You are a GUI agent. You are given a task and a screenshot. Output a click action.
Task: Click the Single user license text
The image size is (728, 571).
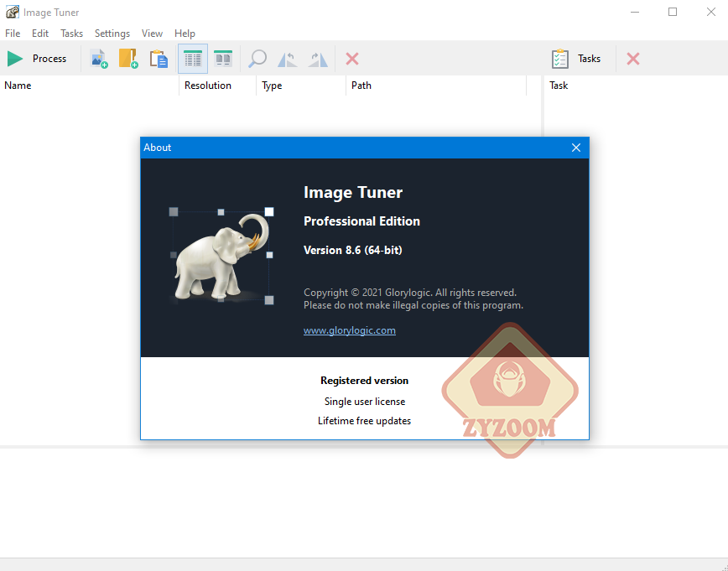tap(365, 401)
